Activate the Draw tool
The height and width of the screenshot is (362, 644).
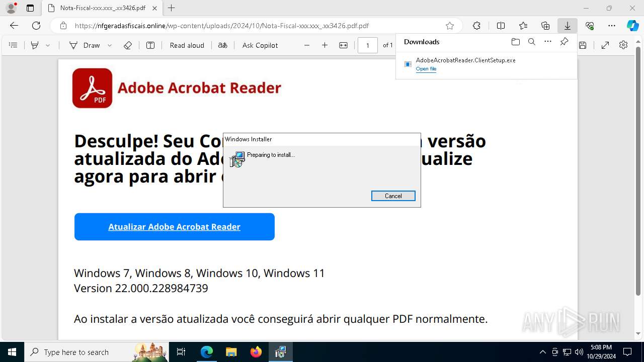(85, 45)
